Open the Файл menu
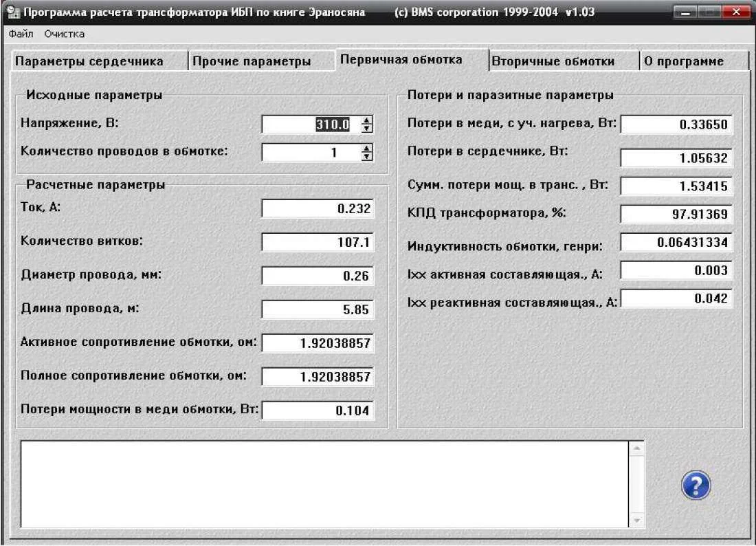This screenshot has width=756, height=546. point(21,34)
